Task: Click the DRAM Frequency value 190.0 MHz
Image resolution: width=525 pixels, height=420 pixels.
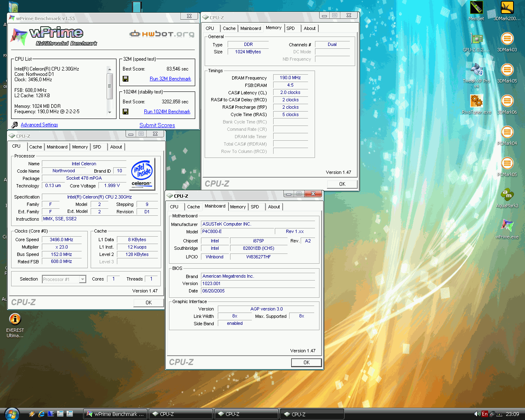Action: (x=290, y=78)
